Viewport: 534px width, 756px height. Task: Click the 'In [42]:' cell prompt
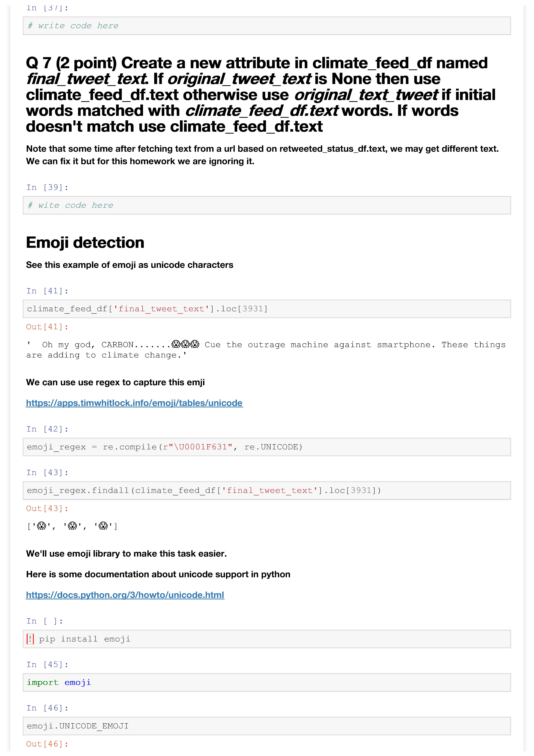(47, 429)
